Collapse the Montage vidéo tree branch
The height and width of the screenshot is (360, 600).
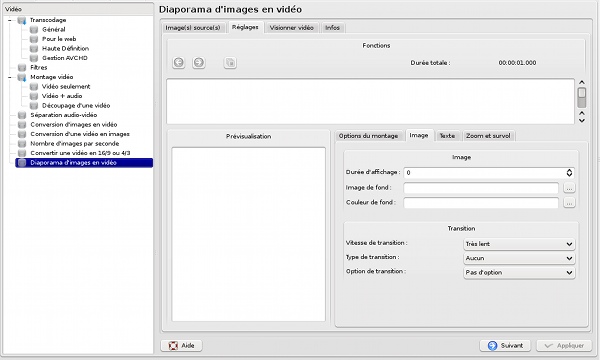click(x=10, y=77)
